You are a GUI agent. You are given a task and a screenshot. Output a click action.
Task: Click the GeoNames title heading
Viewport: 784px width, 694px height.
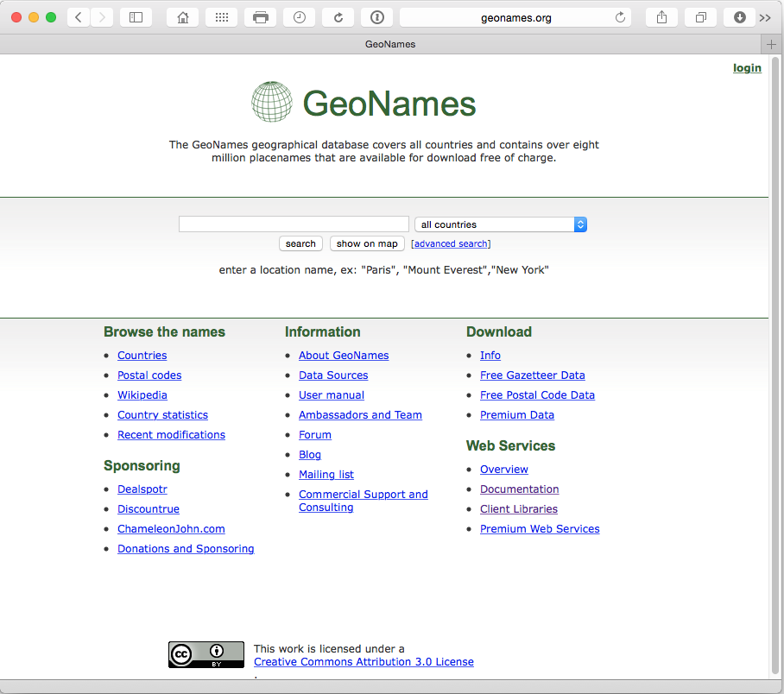point(389,104)
